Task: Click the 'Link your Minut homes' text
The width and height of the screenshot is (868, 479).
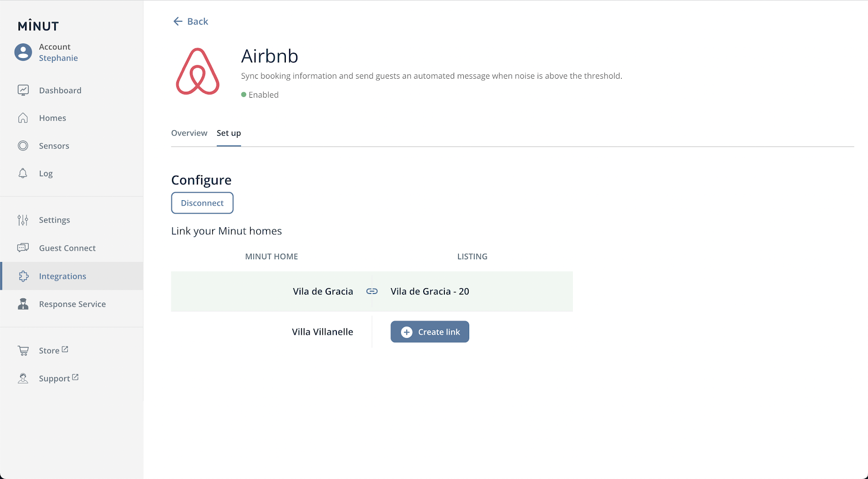Action: 226,231
